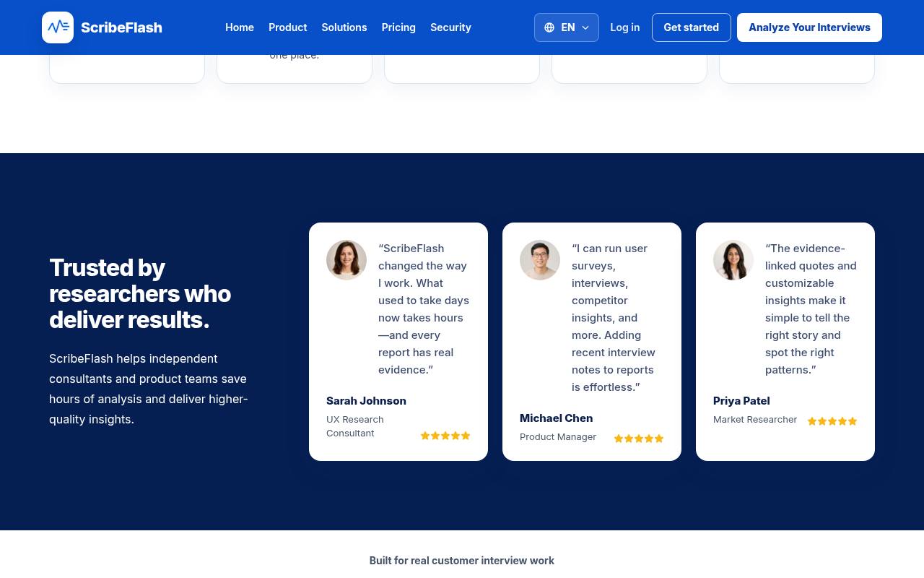924x578 pixels.
Task: Click Sarah Johnson's five-star rating
Action: (x=445, y=436)
